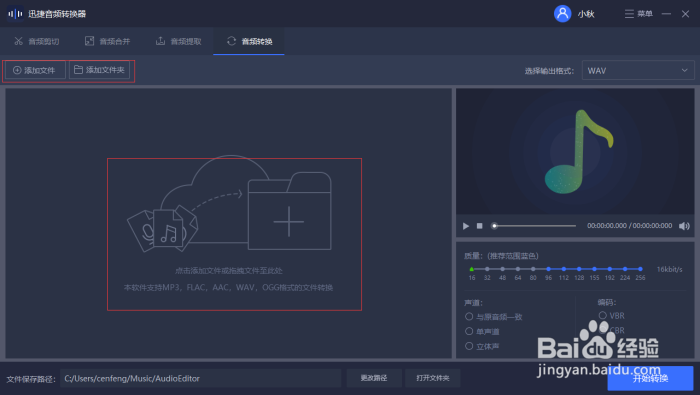Click the time counter 00:00:00.000
700x395 pixels.
[607, 226]
